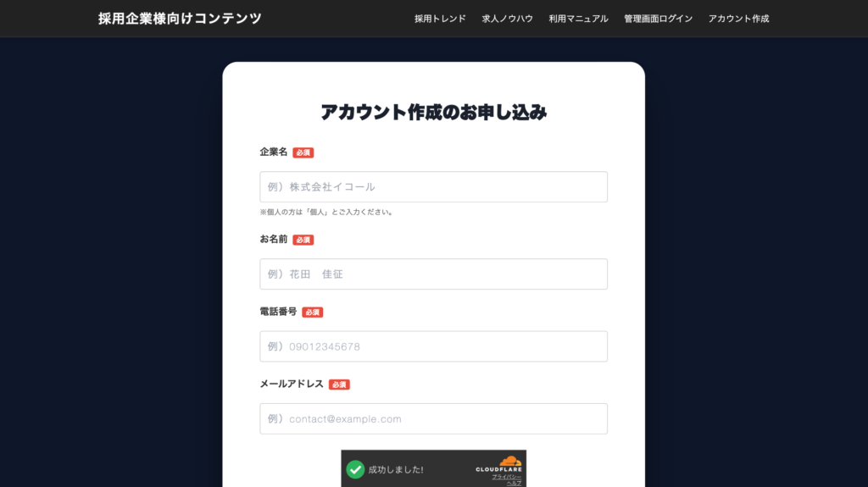
Task: Click the Cloudflare cloud logo
Action: 509,460
